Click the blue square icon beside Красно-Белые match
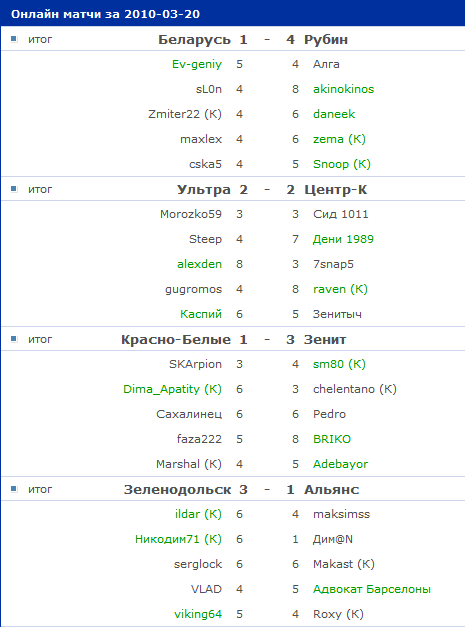Image resolution: width=465 pixels, height=627 pixels. click(14, 339)
